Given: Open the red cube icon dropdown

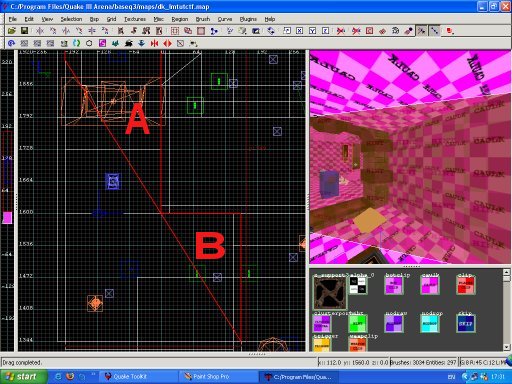Looking at the screenshot, I should 450,31.
